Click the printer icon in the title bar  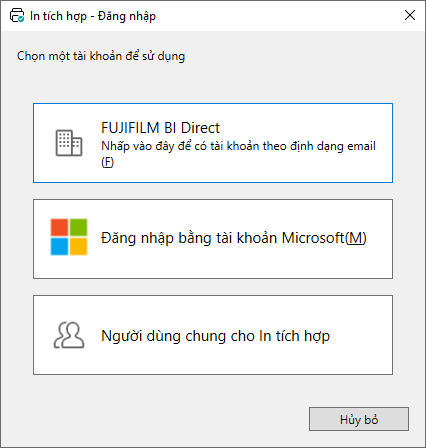coord(17,16)
